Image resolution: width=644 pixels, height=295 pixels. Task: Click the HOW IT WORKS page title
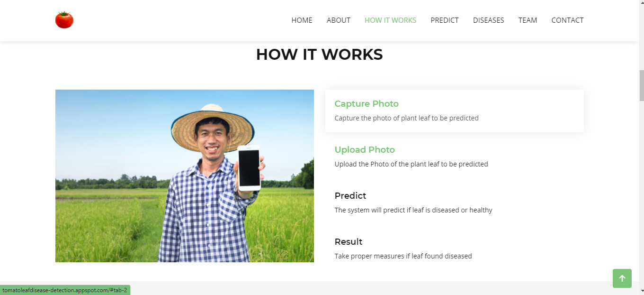tap(319, 54)
